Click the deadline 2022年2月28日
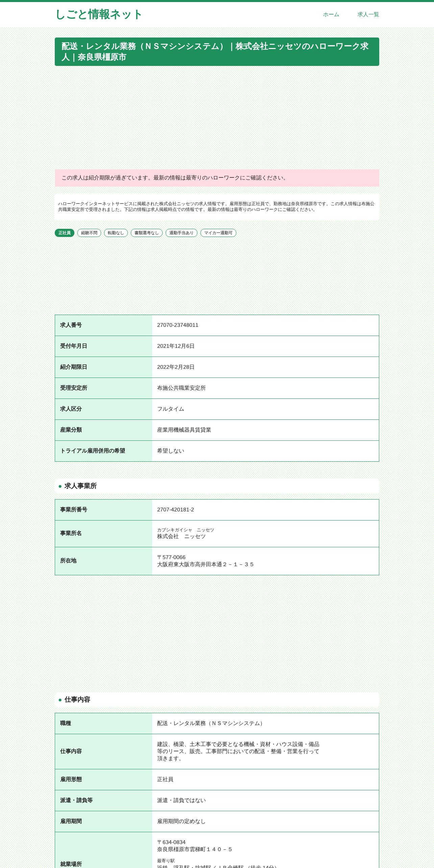The width and height of the screenshot is (434, 868). (x=176, y=367)
